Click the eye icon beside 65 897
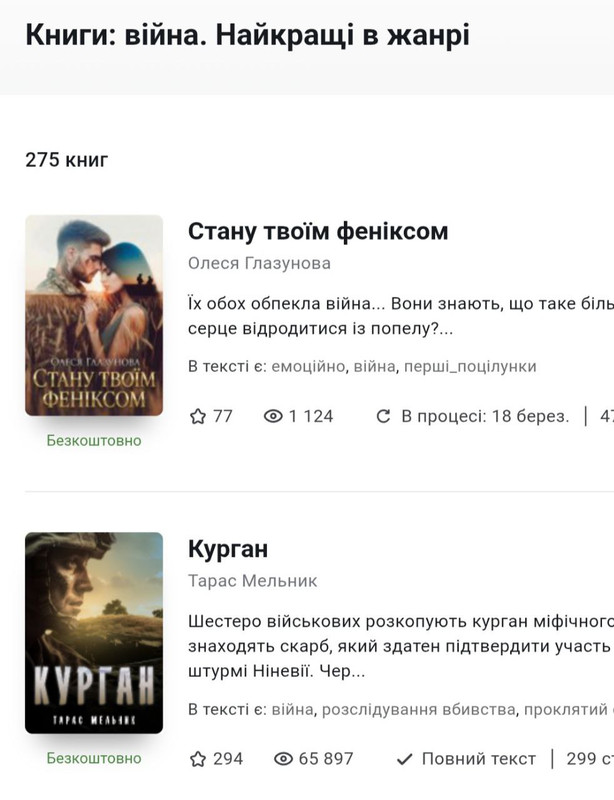Viewport: 614px width, 800px height. [x=283, y=759]
